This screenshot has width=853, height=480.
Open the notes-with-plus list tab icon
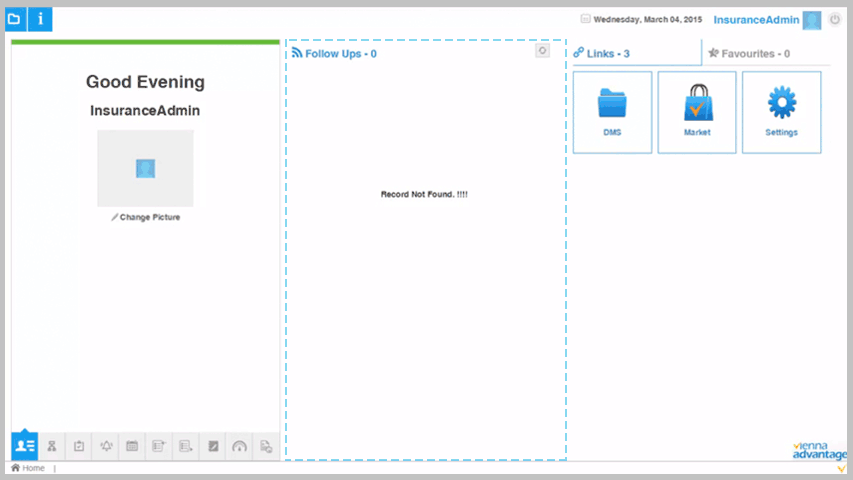click(159, 446)
